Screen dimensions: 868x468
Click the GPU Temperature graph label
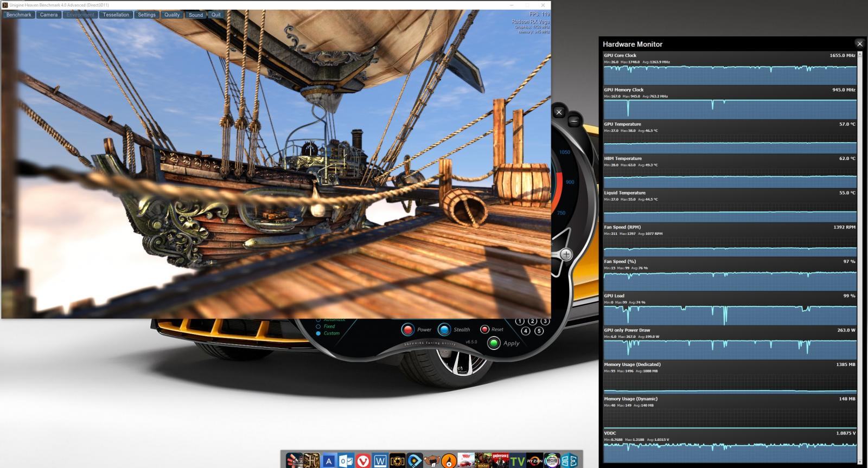[622, 124]
